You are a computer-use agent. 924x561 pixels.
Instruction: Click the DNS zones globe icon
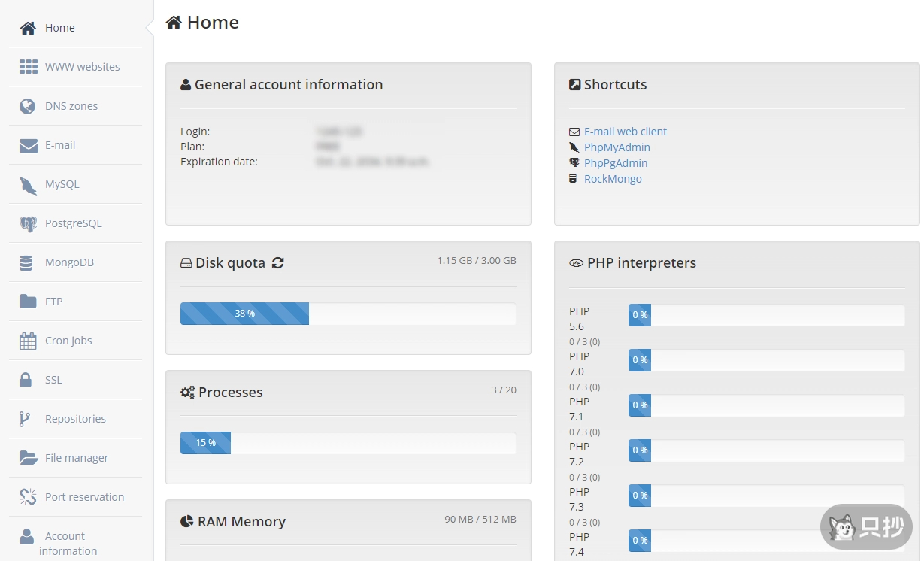pos(28,106)
